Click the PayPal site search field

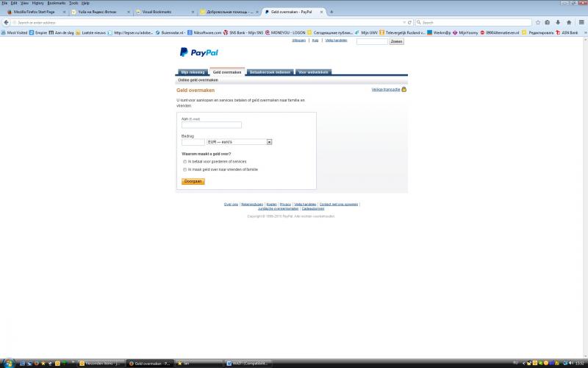[x=372, y=41]
